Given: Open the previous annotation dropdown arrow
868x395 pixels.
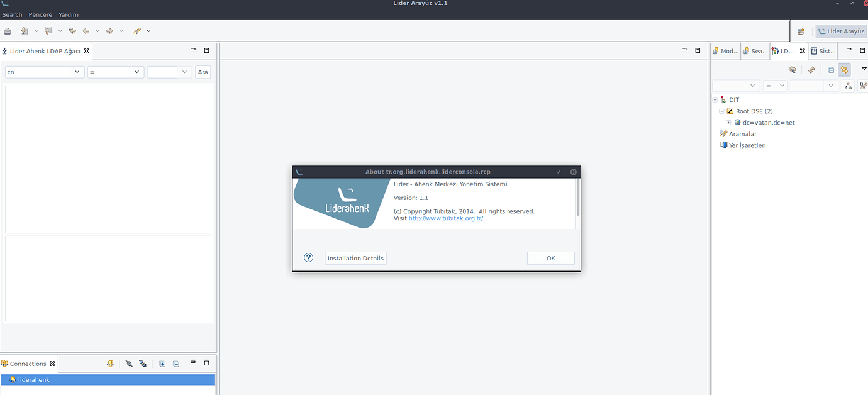Looking at the screenshot, I should 60,31.
